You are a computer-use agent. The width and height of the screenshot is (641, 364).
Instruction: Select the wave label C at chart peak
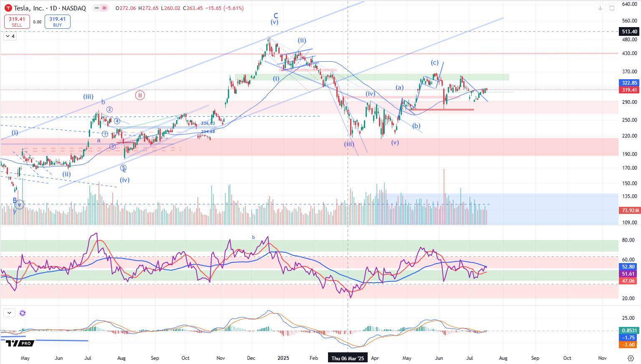[276, 16]
